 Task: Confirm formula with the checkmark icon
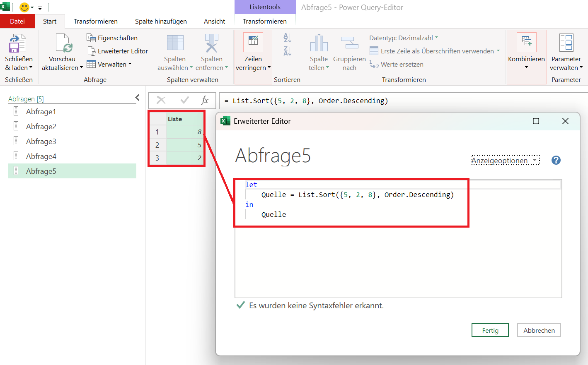pyautogui.click(x=185, y=100)
